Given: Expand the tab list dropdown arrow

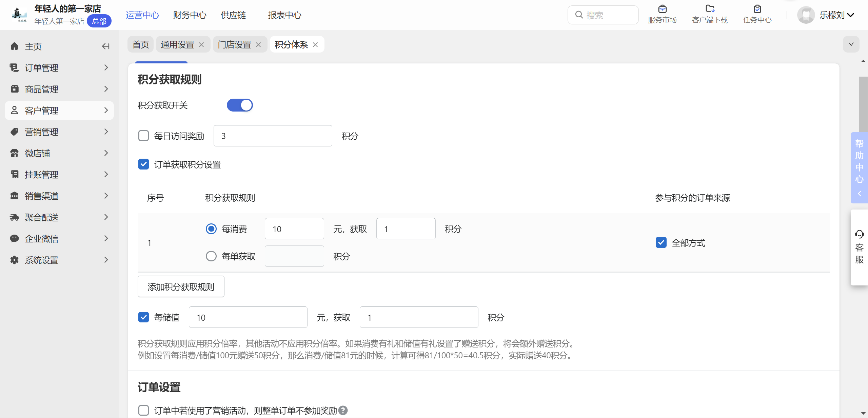Looking at the screenshot, I should pos(851,44).
